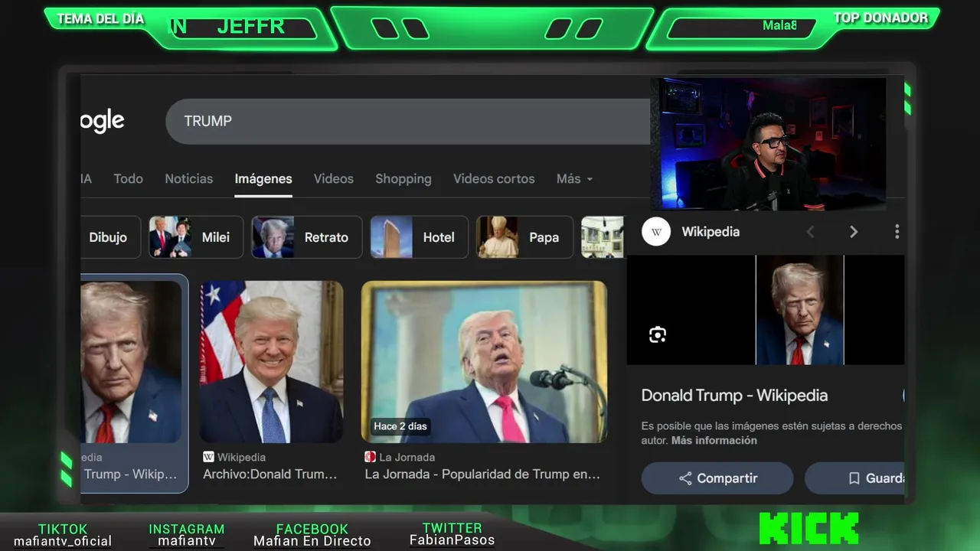Click the TWITTER FabianPasos label

point(452,533)
